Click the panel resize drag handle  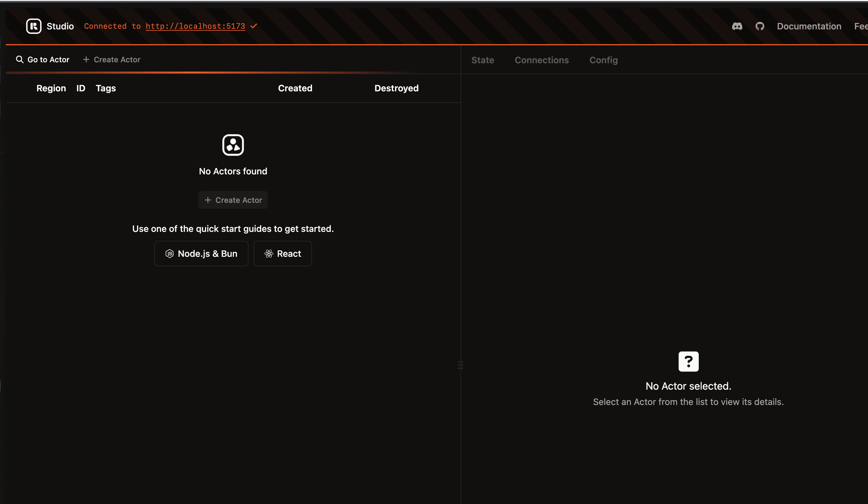click(460, 365)
